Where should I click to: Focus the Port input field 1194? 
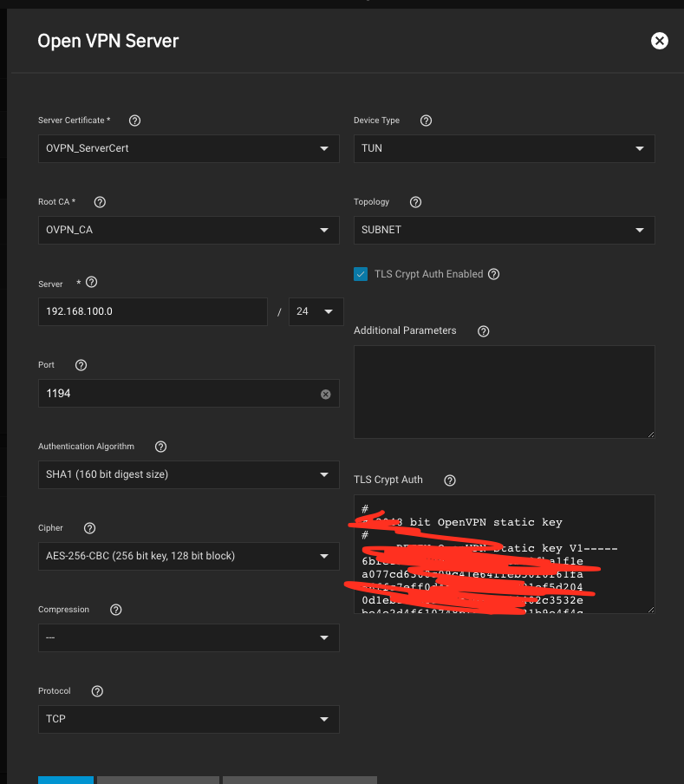(189, 393)
